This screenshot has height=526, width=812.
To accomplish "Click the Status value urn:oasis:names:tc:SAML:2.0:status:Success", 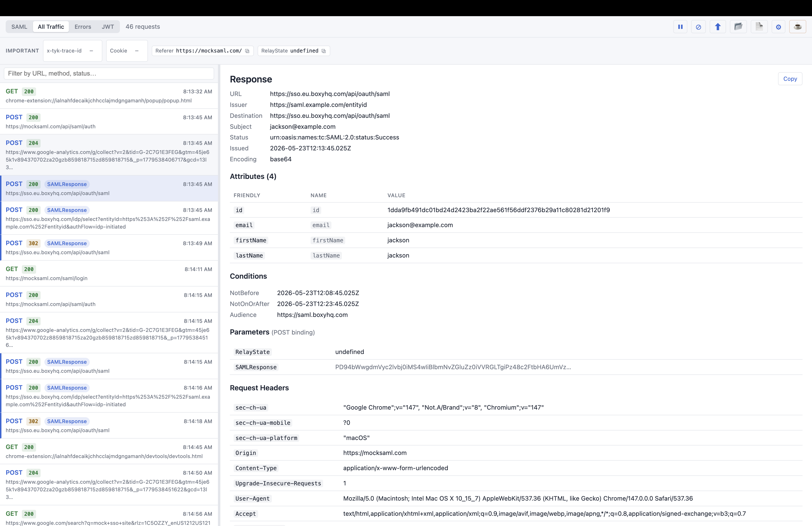I will (x=334, y=137).
